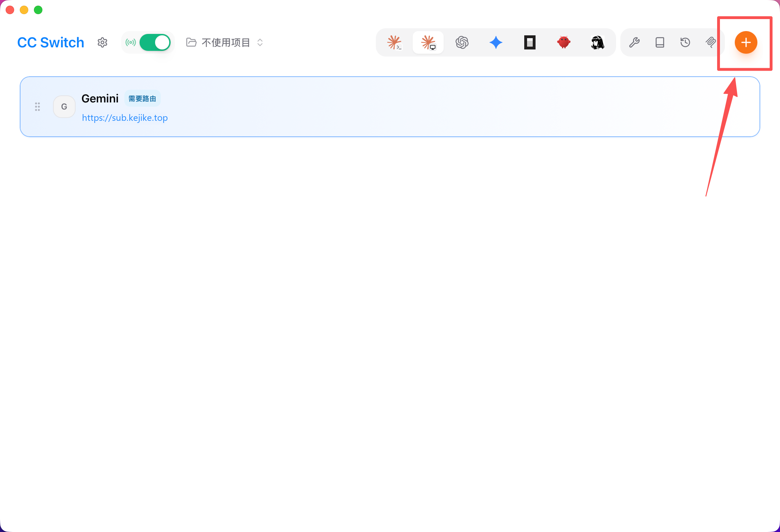780x532 pixels.
Task: Click the G avatar on Gemini card
Action: [x=64, y=107]
